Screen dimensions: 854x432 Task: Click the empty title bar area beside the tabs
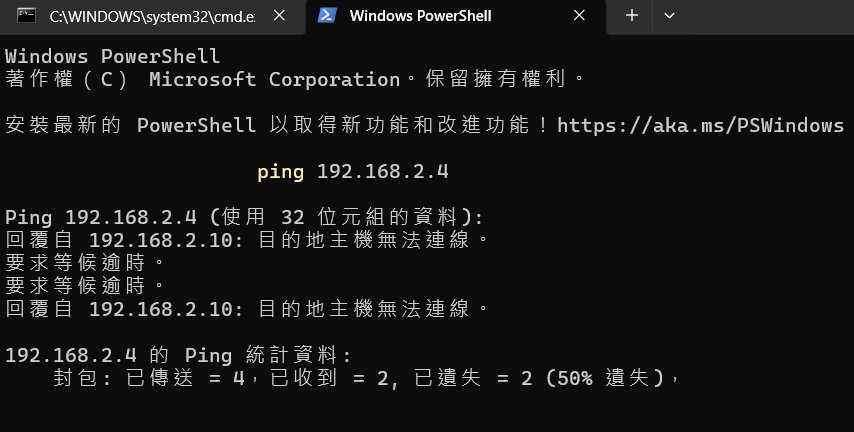(760, 16)
